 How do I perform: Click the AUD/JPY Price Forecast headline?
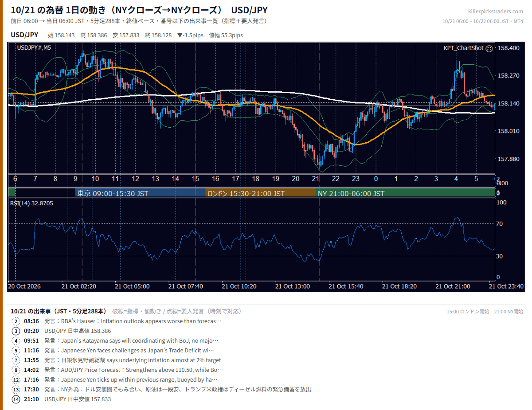[133, 370]
